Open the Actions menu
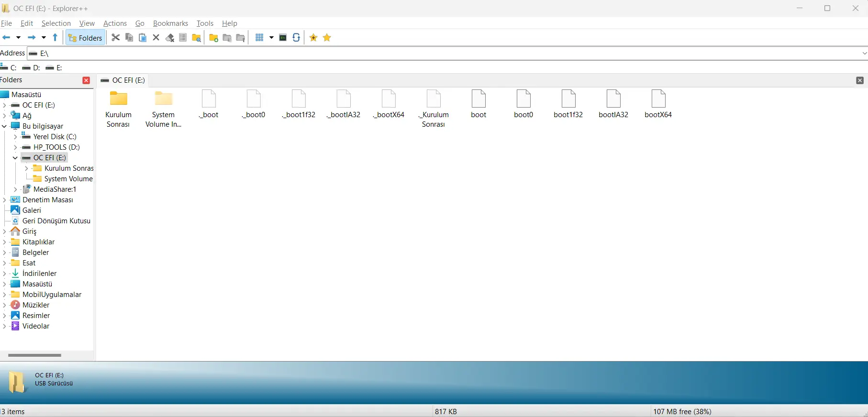This screenshot has width=868, height=417. [x=115, y=23]
